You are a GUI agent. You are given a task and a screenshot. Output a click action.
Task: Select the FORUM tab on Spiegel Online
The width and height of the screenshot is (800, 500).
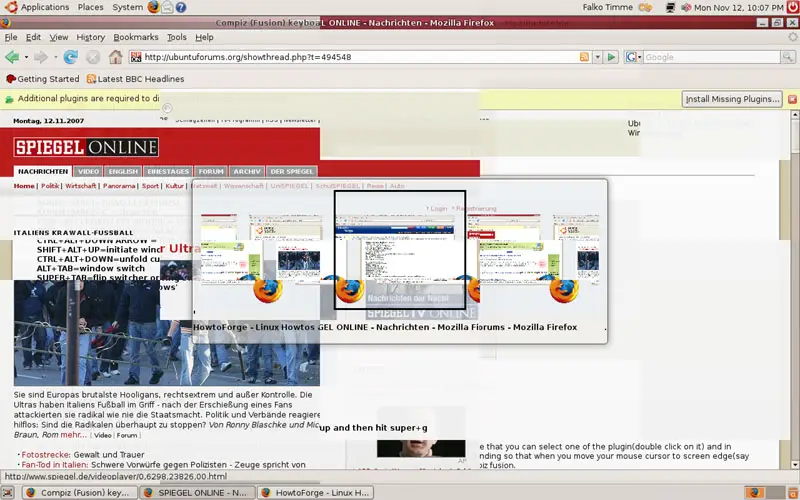tap(211, 171)
